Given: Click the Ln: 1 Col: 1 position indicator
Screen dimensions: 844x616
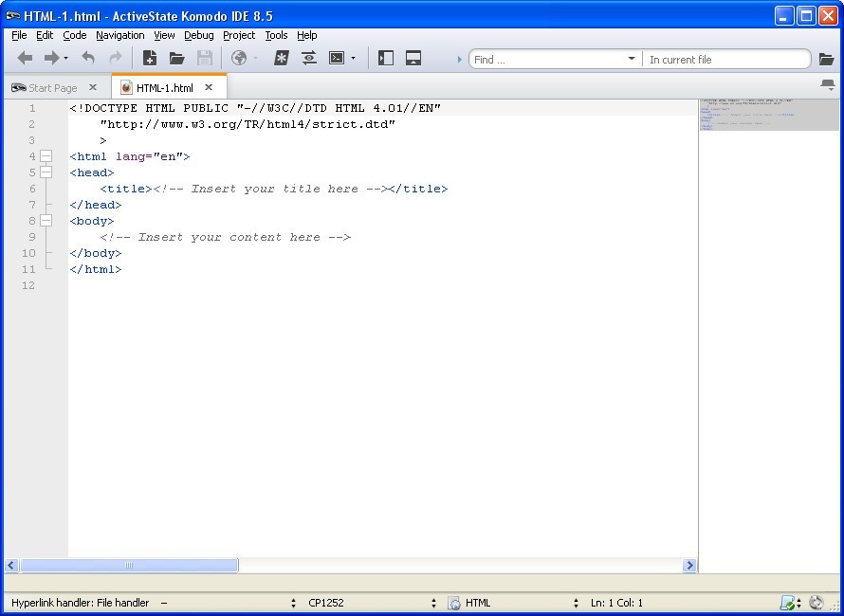Looking at the screenshot, I should point(616,603).
